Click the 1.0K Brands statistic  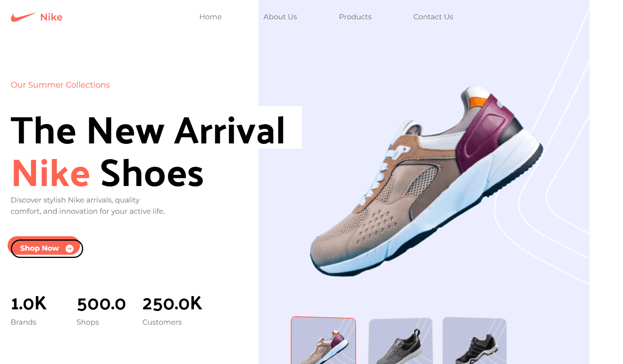(x=29, y=311)
